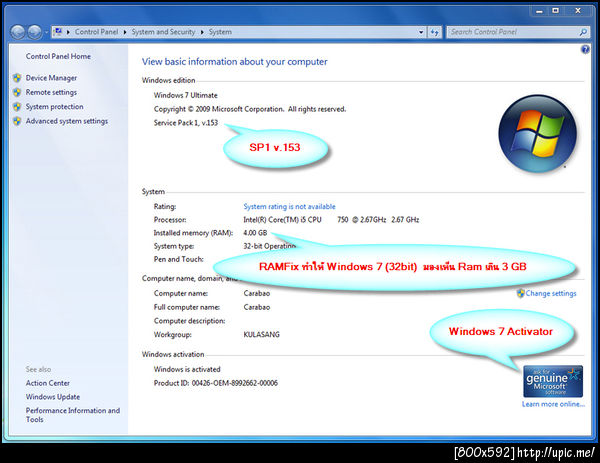Click KULASANG workgroup value

point(262,334)
